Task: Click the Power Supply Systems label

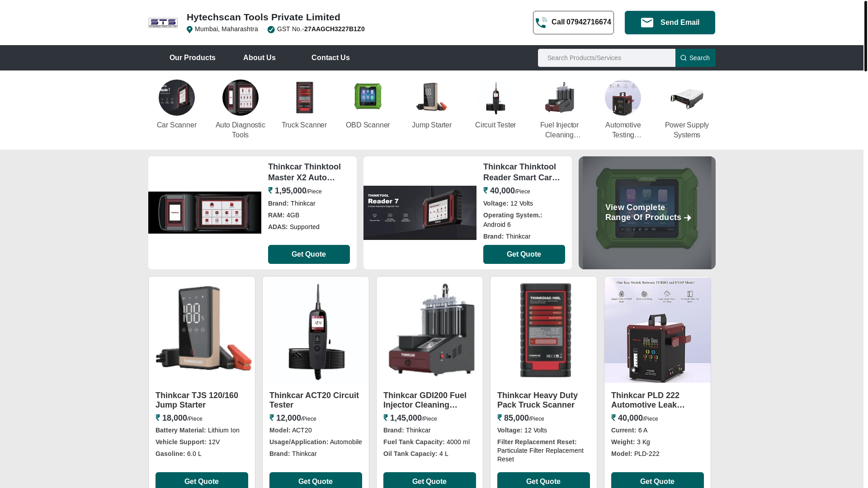Action: [687, 130]
